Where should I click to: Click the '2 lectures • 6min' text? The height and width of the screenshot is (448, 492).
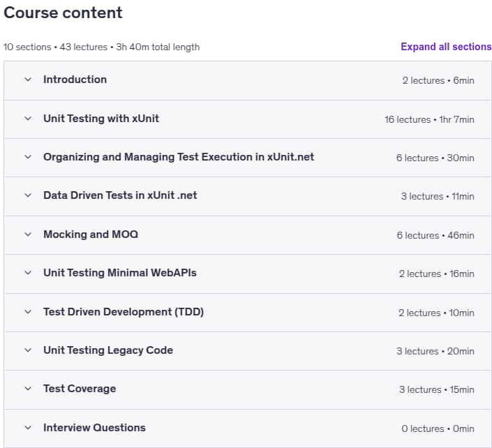point(438,81)
